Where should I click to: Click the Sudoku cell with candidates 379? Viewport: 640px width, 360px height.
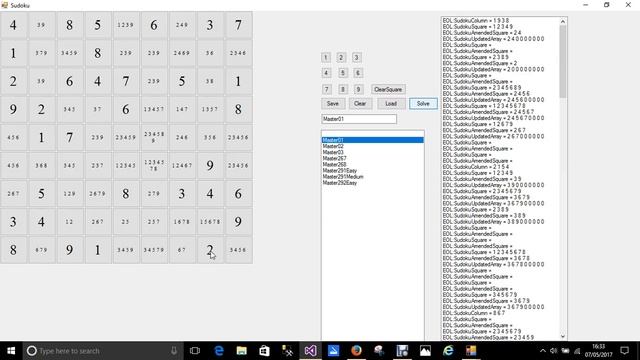pyautogui.click(x=41, y=53)
